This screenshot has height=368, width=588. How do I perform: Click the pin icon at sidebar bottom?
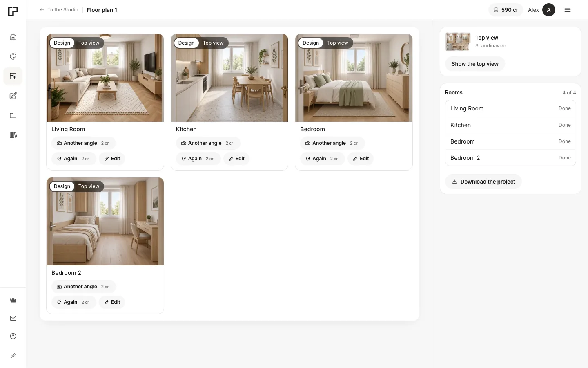click(13, 356)
